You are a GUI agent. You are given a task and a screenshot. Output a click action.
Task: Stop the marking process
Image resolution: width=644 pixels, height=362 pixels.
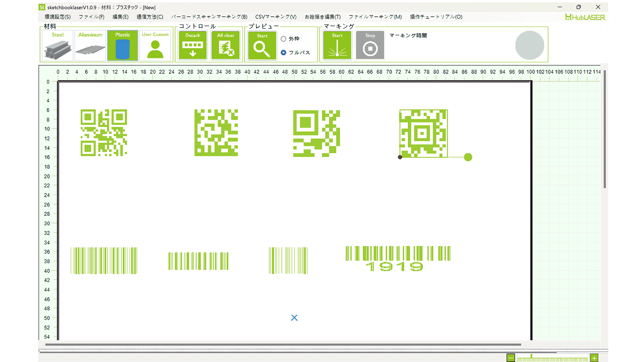(x=370, y=45)
